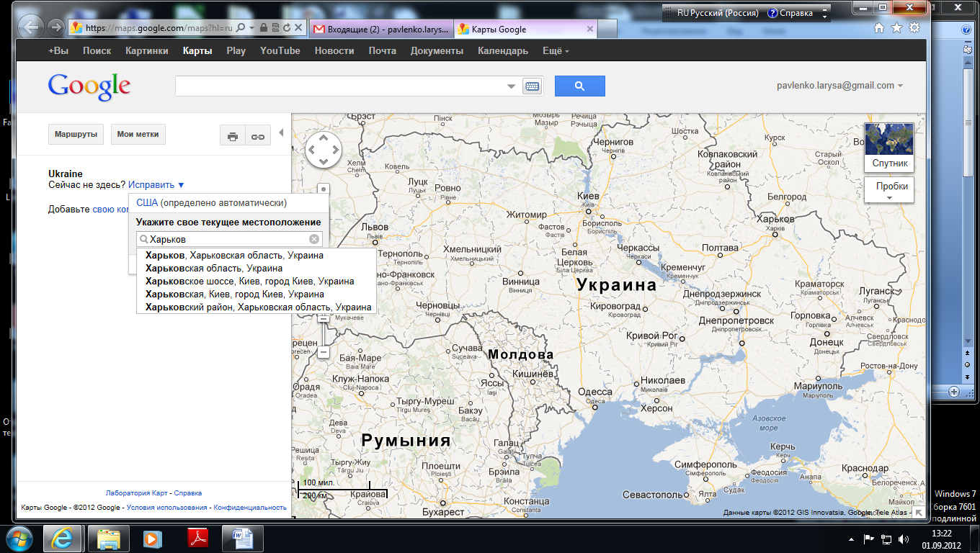
Task: Open Play in the Google bar
Action: 236,51
